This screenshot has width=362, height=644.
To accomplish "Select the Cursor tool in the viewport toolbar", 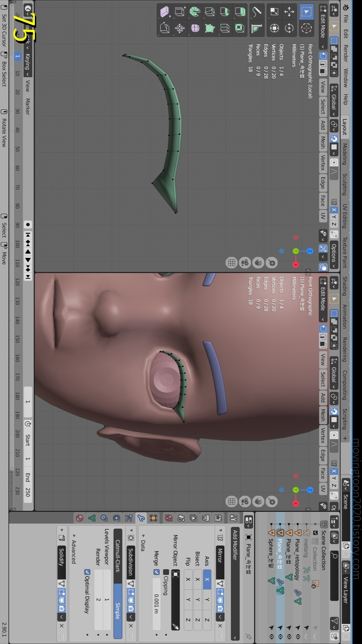I will (306, 28).
